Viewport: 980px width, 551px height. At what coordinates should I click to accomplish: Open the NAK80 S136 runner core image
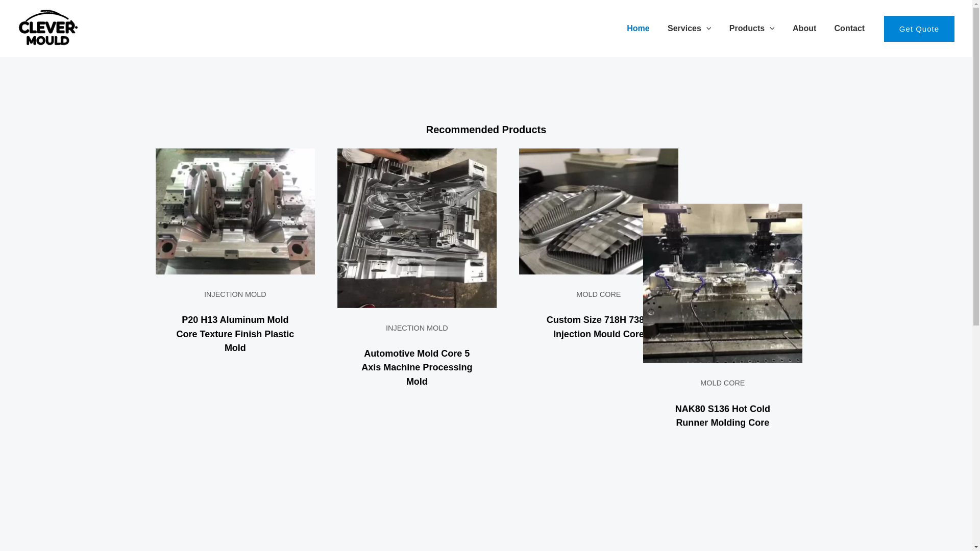click(x=723, y=284)
